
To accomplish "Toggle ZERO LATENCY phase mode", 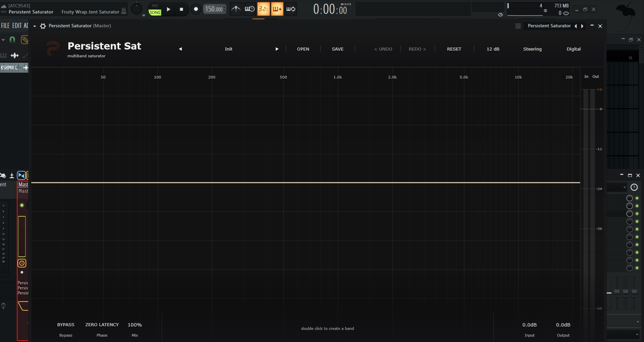I will click(102, 325).
